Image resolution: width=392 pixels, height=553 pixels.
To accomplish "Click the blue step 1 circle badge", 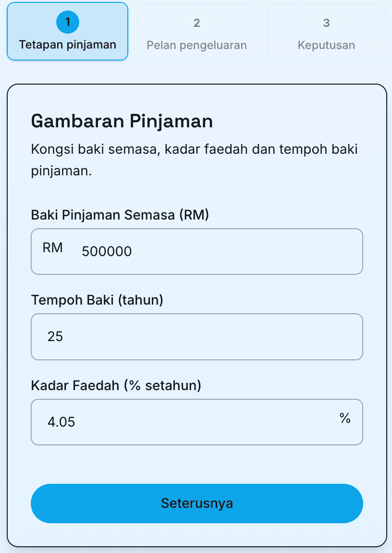I will tap(68, 23).
